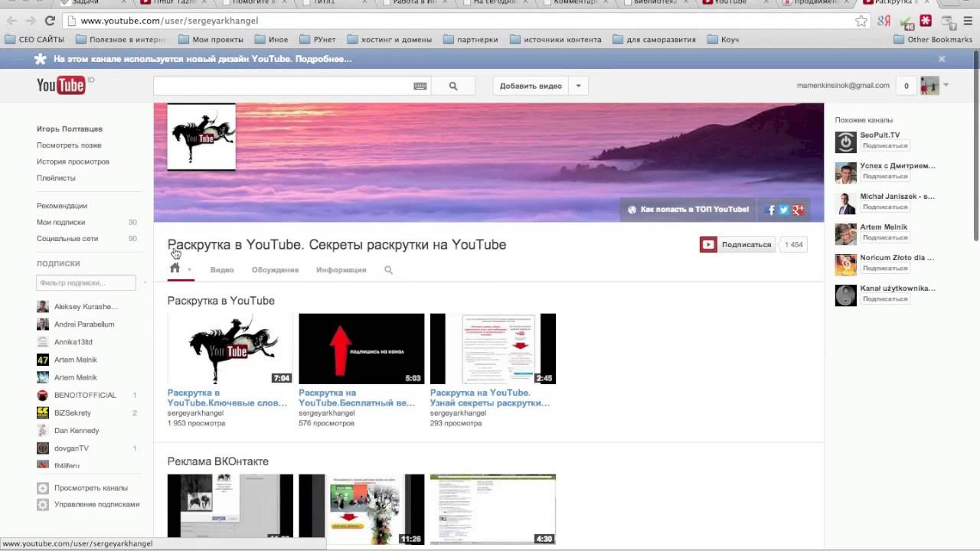Subscribe to Michał Janiszek channel
Viewport: 980px width, 551px height.
(885, 207)
